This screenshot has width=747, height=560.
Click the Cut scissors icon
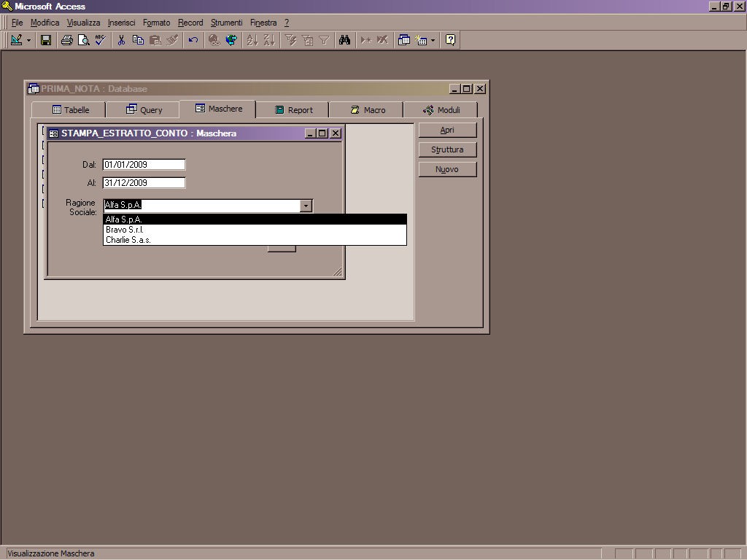point(121,40)
